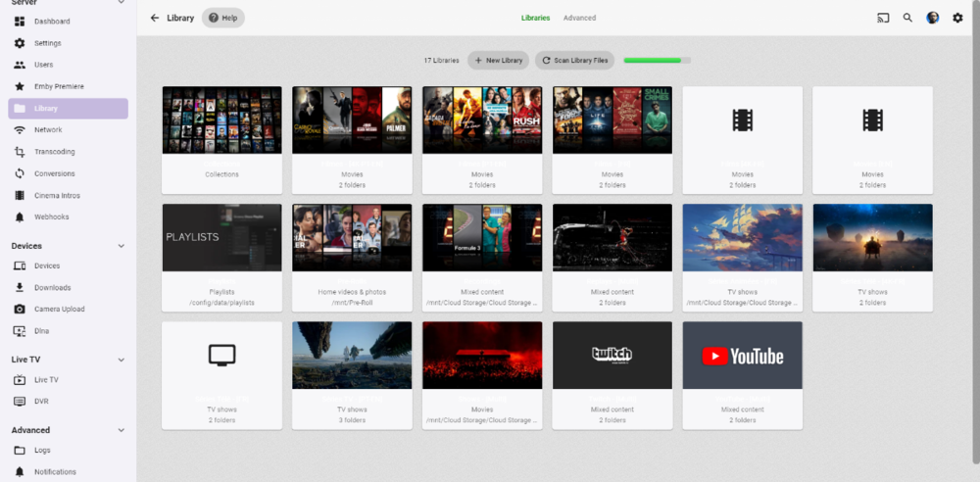
Task: Open the TV shows card with starry night artwork
Action: coord(872,258)
